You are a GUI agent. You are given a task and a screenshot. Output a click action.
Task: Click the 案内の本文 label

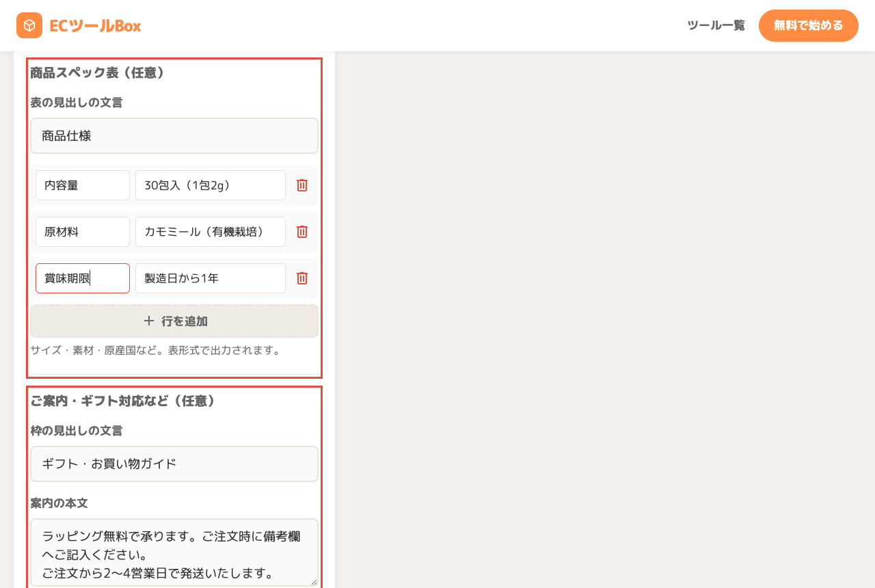[59, 503]
